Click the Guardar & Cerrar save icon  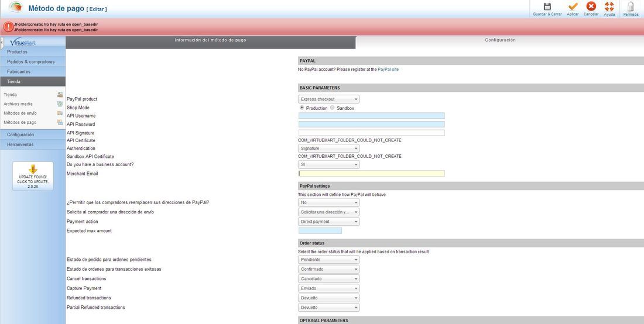(x=547, y=6)
